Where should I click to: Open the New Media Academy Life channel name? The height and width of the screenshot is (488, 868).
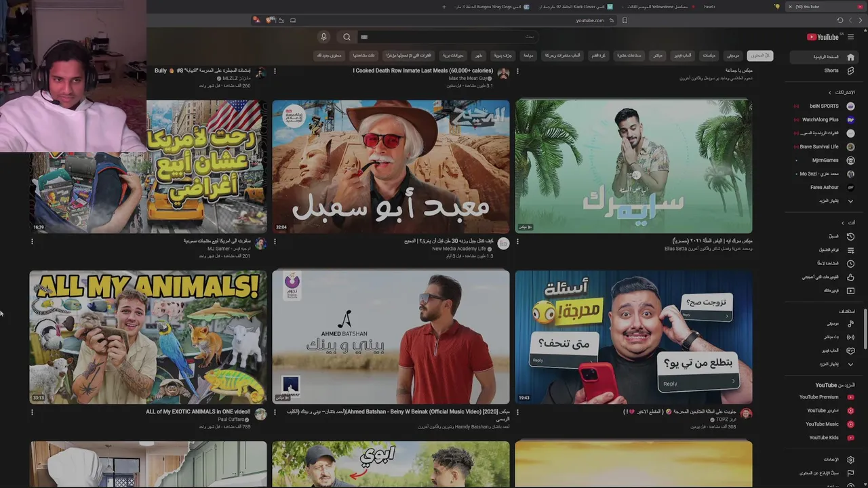pos(459,249)
